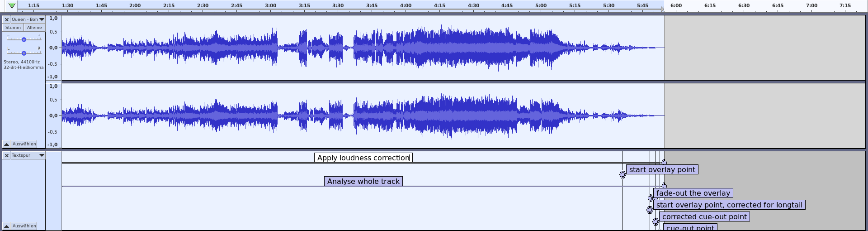Click the green playhead triangle in timeline
The width and height of the screenshot is (868, 231).
click(x=12, y=5)
